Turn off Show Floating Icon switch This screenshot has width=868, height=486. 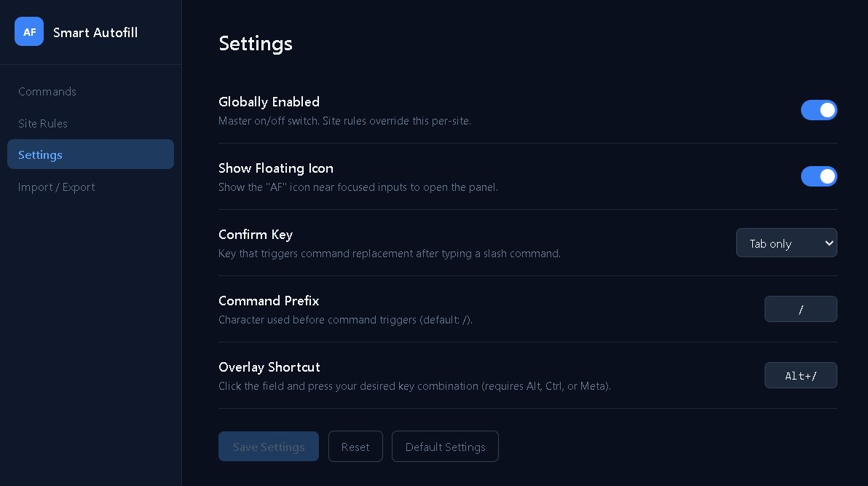tap(818, 176)
